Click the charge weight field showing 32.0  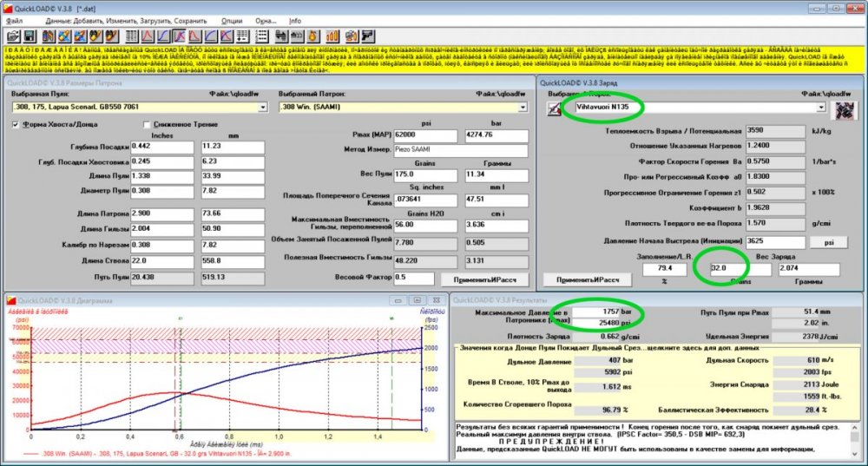(x=734, y=269)
